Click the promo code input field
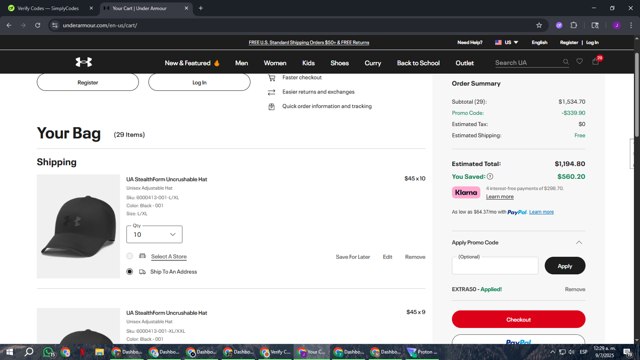 pyautogui.click(x=495, y=266)
